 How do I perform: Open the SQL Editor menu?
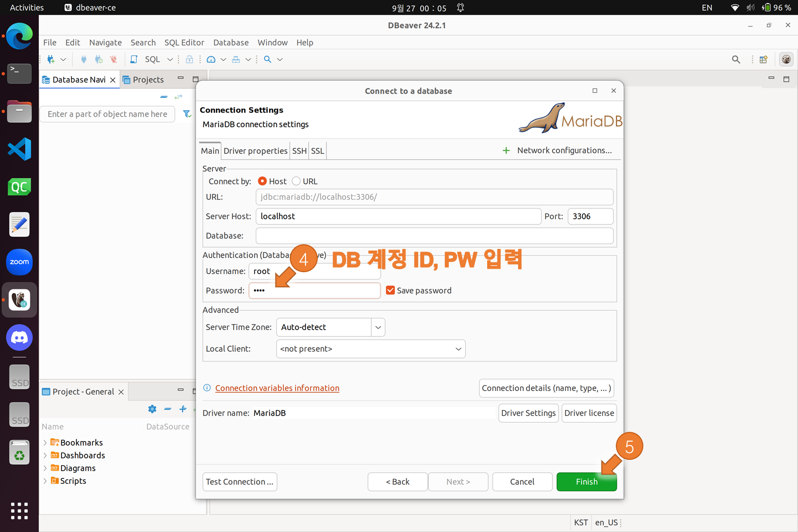pos(184,42)
